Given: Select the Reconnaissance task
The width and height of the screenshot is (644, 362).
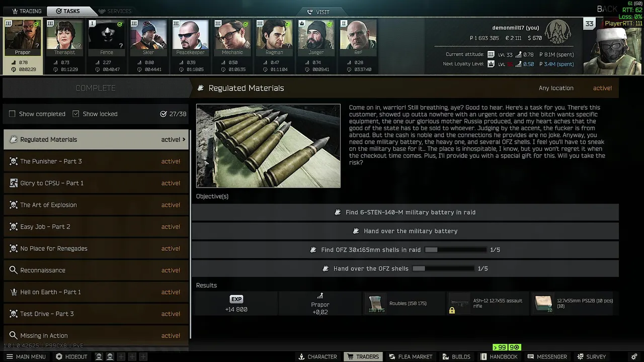Looking at the screenshot, I should 96,270.
